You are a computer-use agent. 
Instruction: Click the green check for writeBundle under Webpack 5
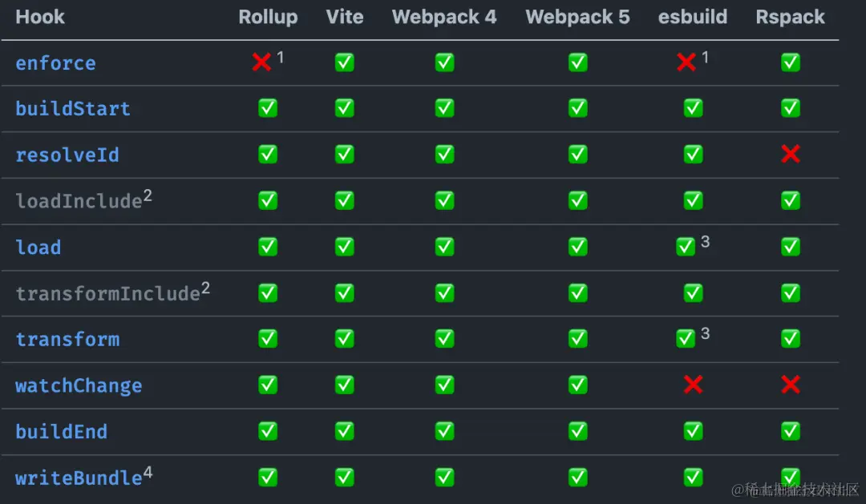coord(578,477)
